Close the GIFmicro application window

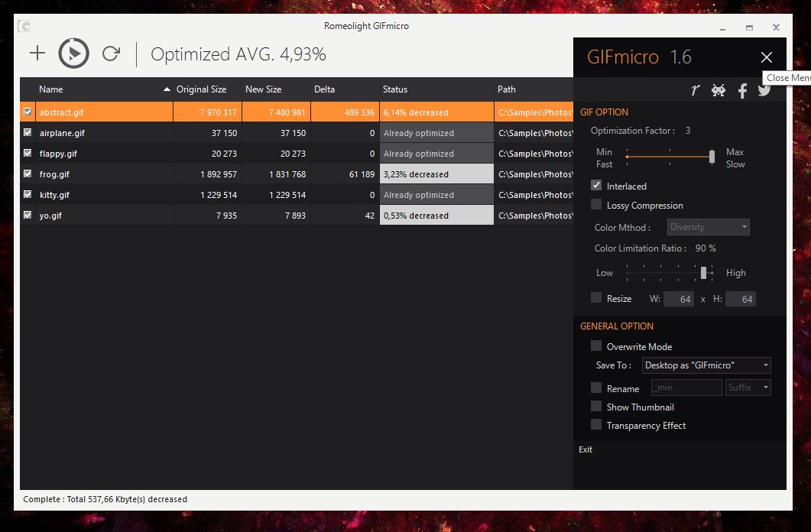[x=776, y=28]
